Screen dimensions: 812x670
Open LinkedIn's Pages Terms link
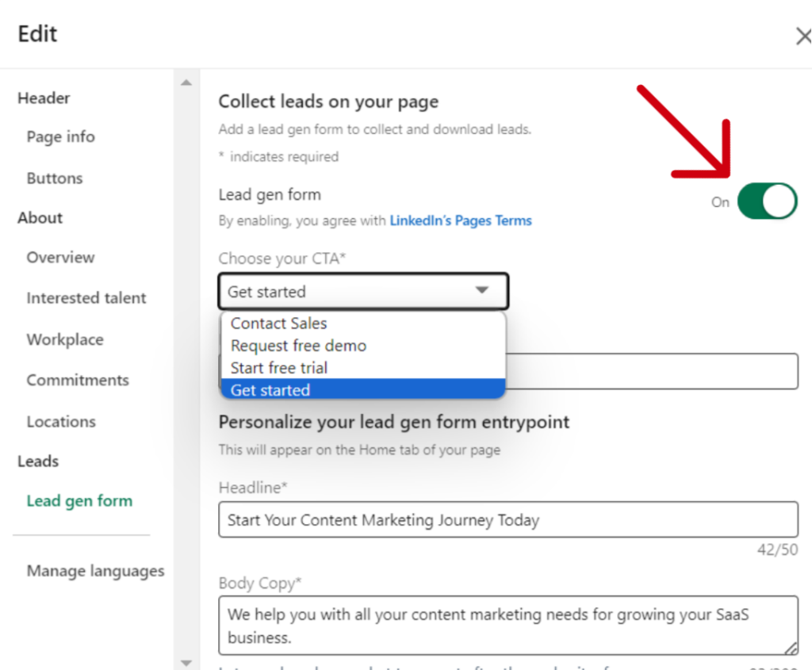point(461,220)
